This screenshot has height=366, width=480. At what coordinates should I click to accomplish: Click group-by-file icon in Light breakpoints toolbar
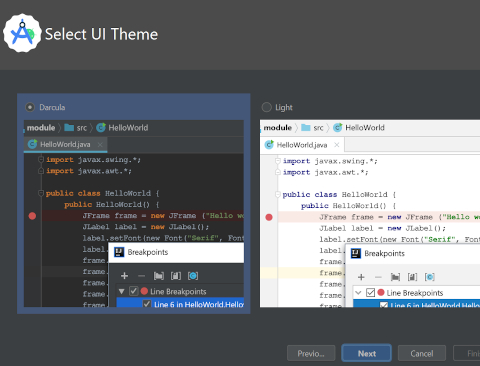coord(412,277)
